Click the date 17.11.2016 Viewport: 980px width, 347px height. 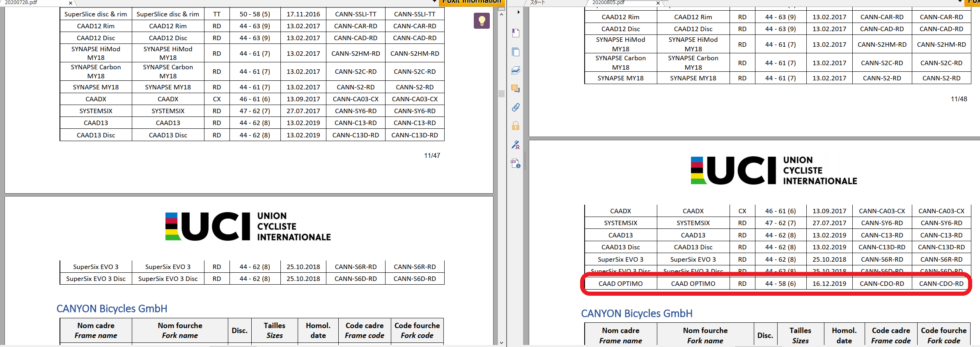tap(303, 14)
